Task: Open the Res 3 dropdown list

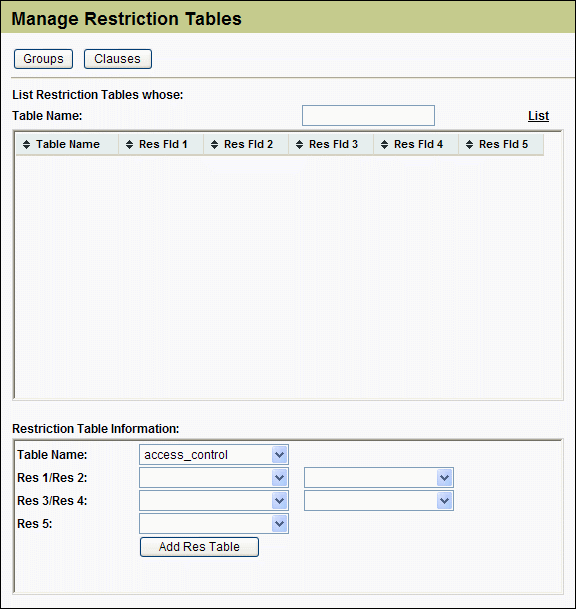Action: click(214, 501)
